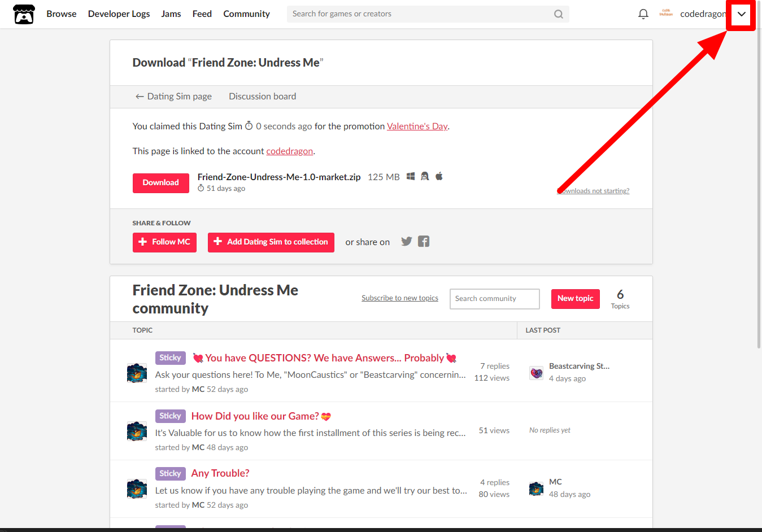
Task: Open linked account codedragon link
Action: pyautogui.click(x=290, y=151)
